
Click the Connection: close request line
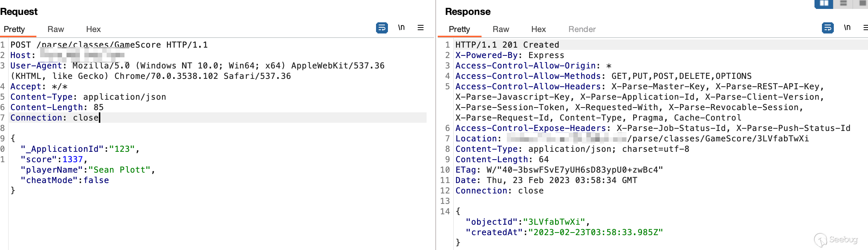[55, 118]
